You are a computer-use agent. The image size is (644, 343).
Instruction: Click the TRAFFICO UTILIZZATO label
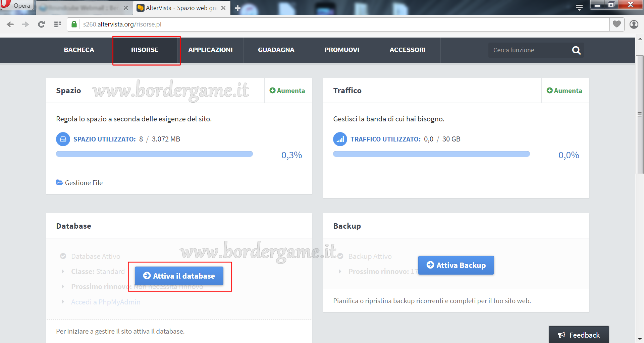pos(385,139)
